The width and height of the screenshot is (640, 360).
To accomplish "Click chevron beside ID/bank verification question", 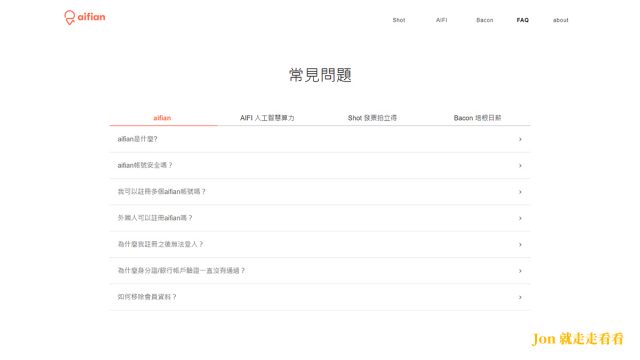I will tap(520, 271).
